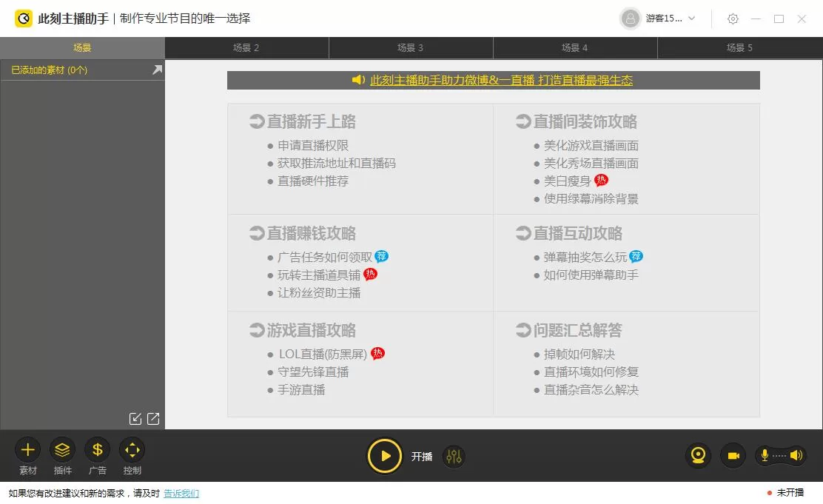
Task: Click the import arrow-in box icon
Action: click(x=135, y=418)
